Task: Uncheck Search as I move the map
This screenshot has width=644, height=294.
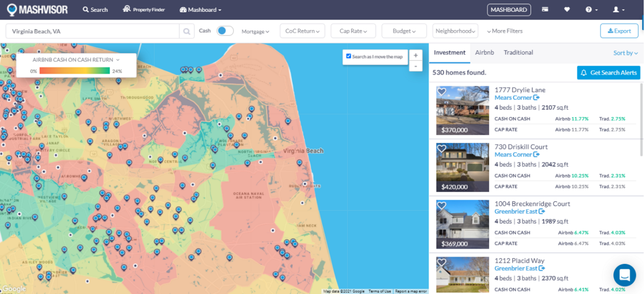Action: (x=348, y=56)
